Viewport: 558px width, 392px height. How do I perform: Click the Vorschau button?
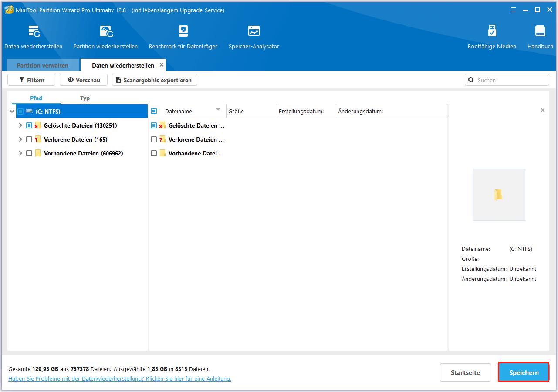pos(84,80)
